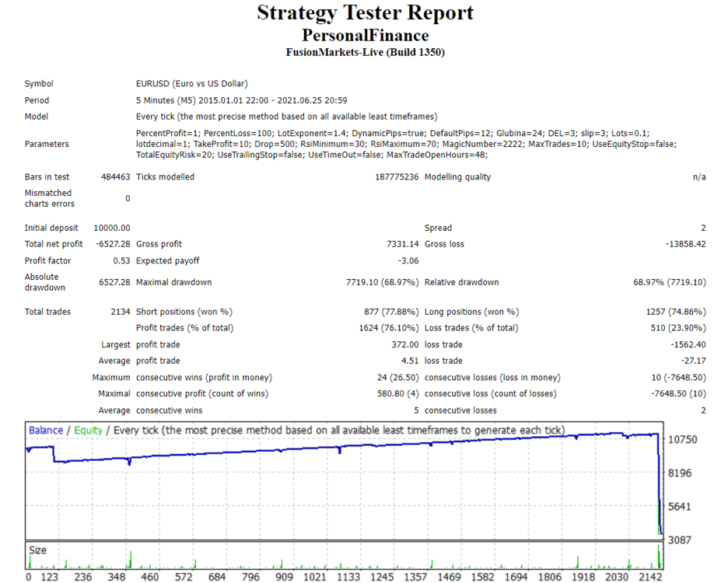Click Short positions value '877 (77.88%)'
The image size is (728, 583).
click(391, 312)
